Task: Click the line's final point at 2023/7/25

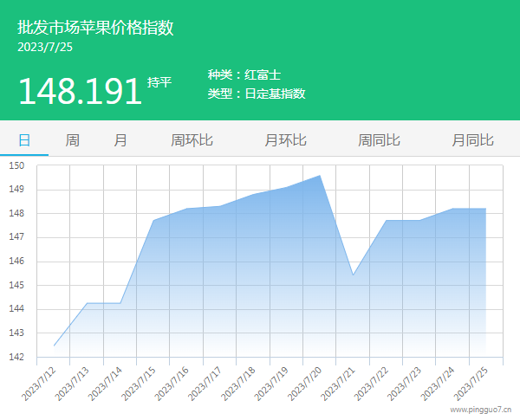Action: click(485, 209)
